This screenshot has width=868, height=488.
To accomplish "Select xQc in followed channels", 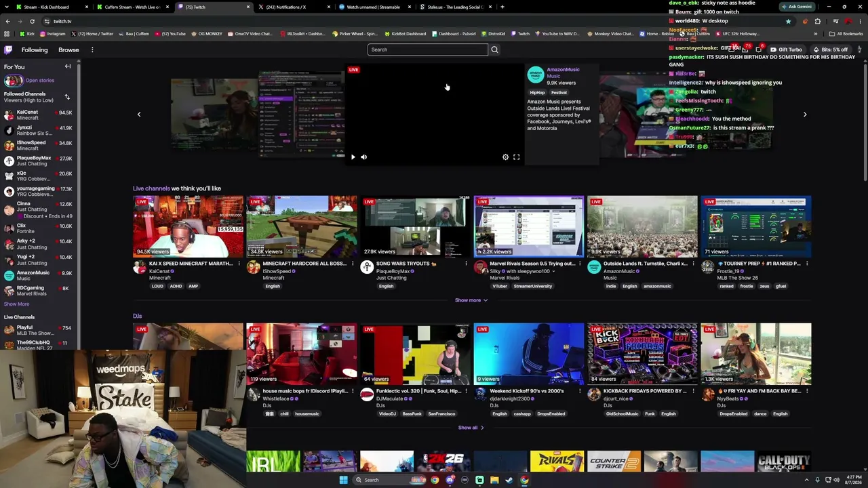I will 38,176.
